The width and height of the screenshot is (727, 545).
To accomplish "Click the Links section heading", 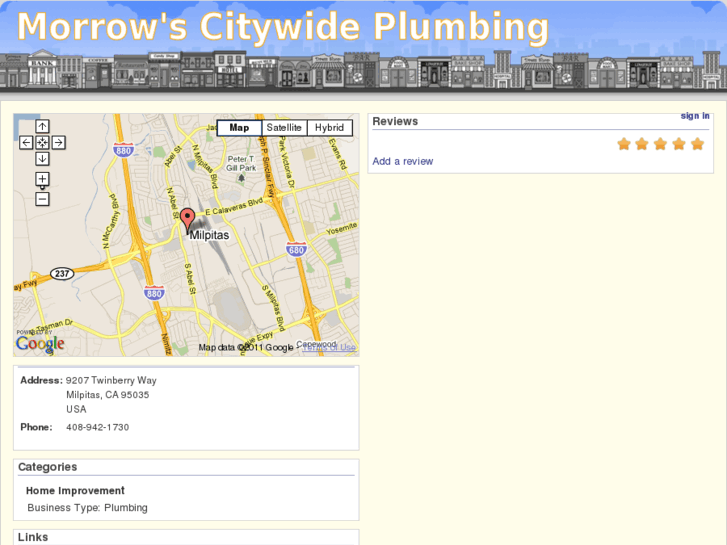I will 33,537.
